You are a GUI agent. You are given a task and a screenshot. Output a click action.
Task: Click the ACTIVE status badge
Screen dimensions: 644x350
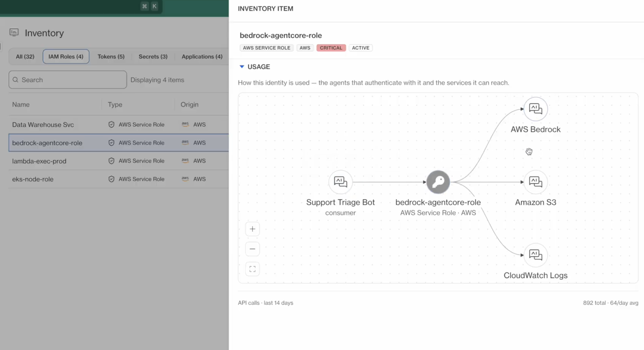point(360,48)
